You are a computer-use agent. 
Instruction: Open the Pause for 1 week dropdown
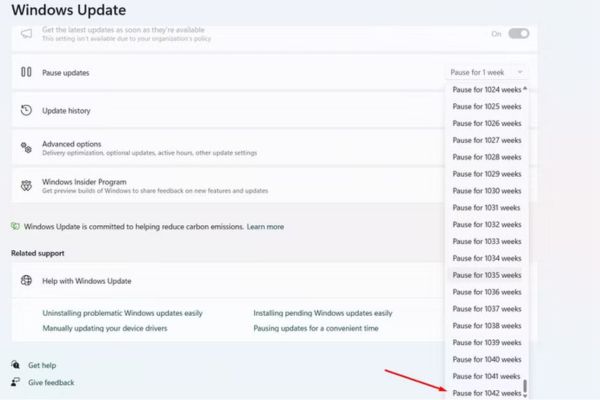[x=486, y=72]
